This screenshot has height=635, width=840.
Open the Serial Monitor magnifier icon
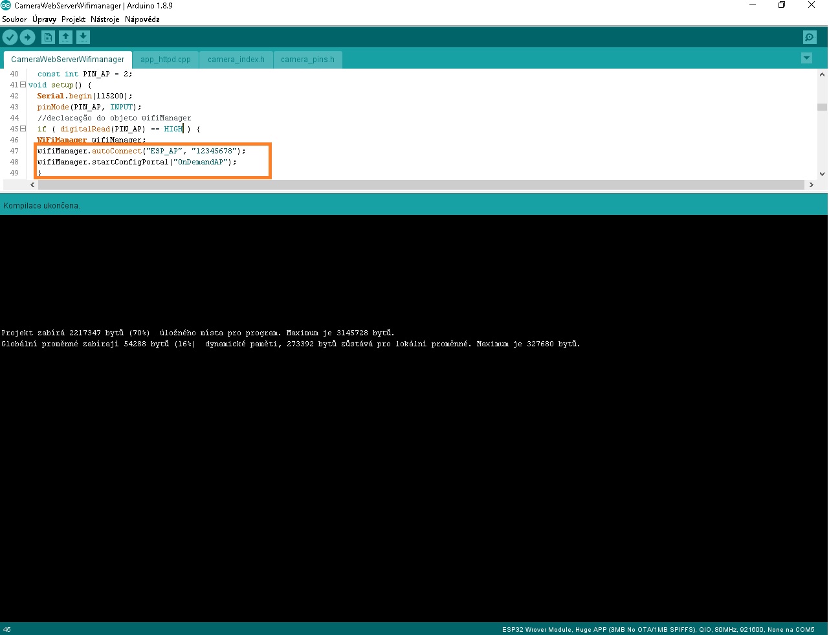pos(810,38)
